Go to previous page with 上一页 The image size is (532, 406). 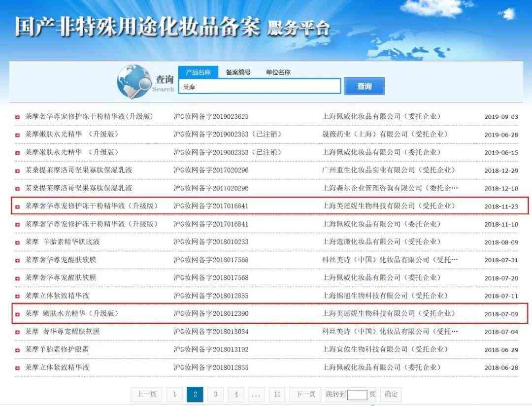pyautogui.click(x=146, y=394)
